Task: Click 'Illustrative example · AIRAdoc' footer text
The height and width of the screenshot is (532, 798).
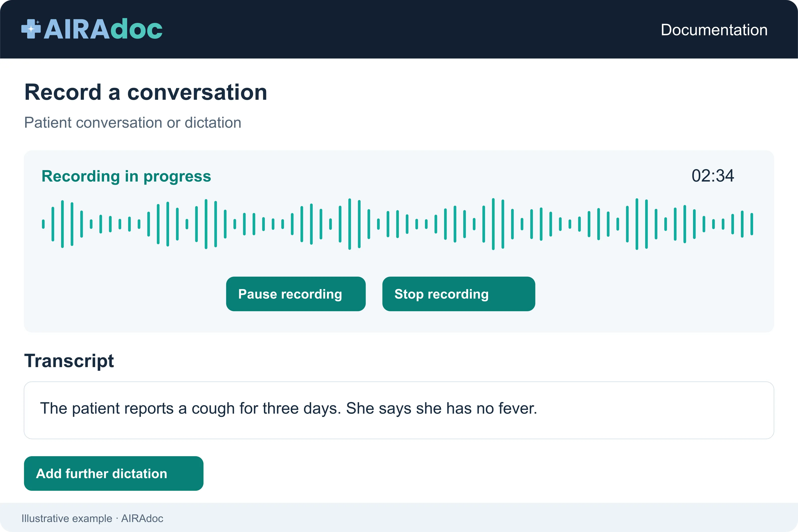Action: (92, 519)
